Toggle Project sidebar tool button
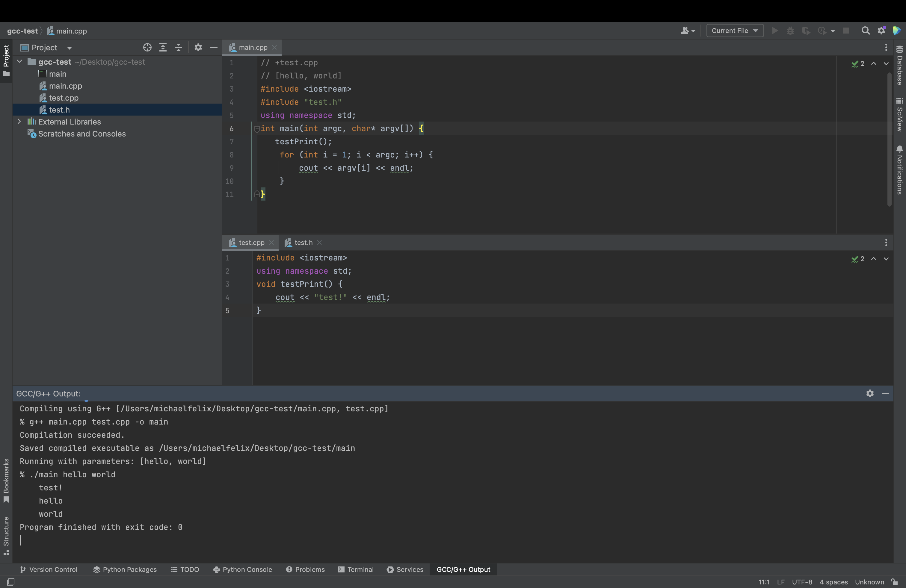Image resolution: width=906 pixels, height=588 pixels. (6, 60)
